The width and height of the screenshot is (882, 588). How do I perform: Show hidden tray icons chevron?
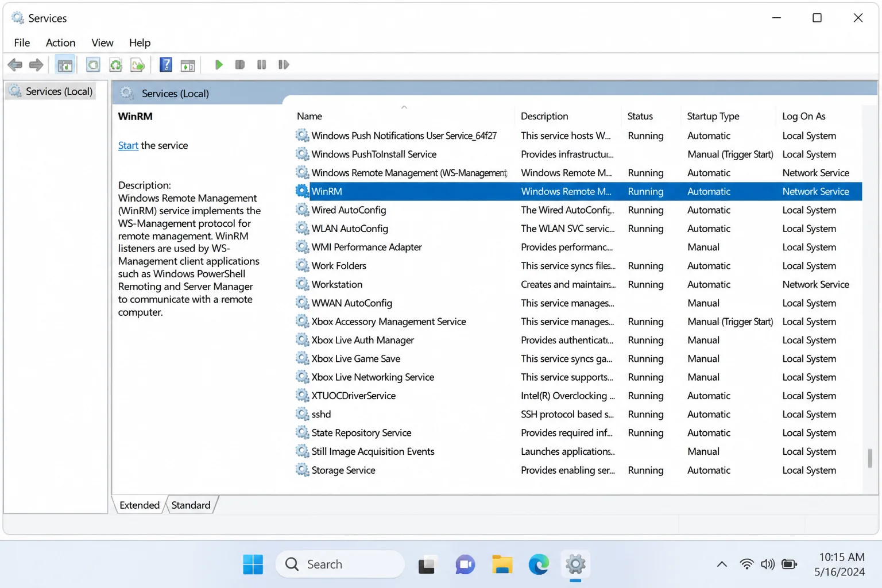(722, 564)
